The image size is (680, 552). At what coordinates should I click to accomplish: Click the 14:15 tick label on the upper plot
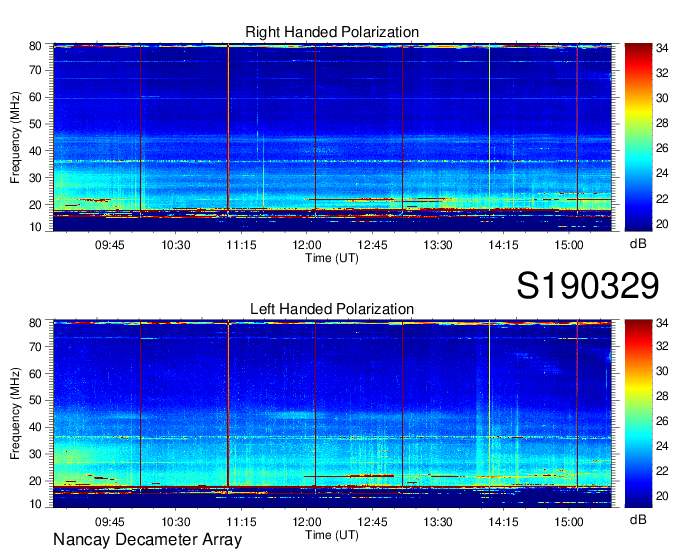point(503,245)
